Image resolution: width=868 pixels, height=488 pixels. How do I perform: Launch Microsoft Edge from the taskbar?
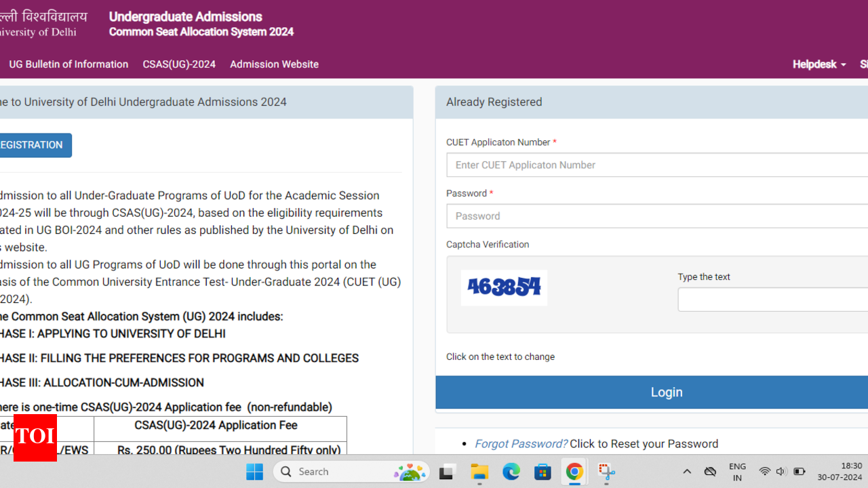tap(511, 472)
